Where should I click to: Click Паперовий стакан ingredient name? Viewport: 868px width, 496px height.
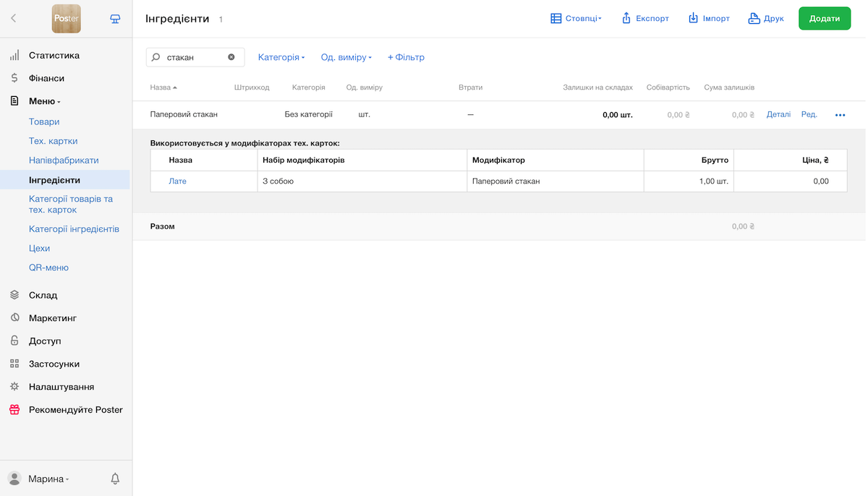pos(184,114)
